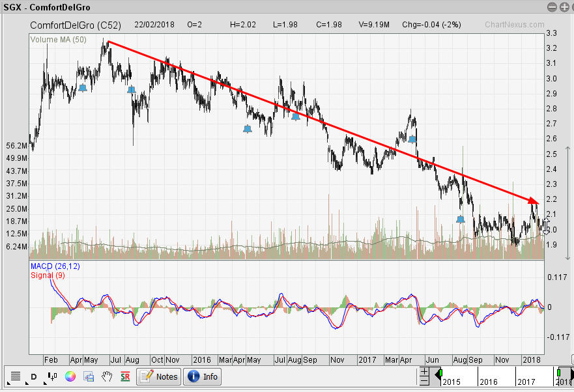The height and width of the screenshot is (392, 574).
Task: Click the bell marker near April 2015
Action: click(x=83, y=87)
